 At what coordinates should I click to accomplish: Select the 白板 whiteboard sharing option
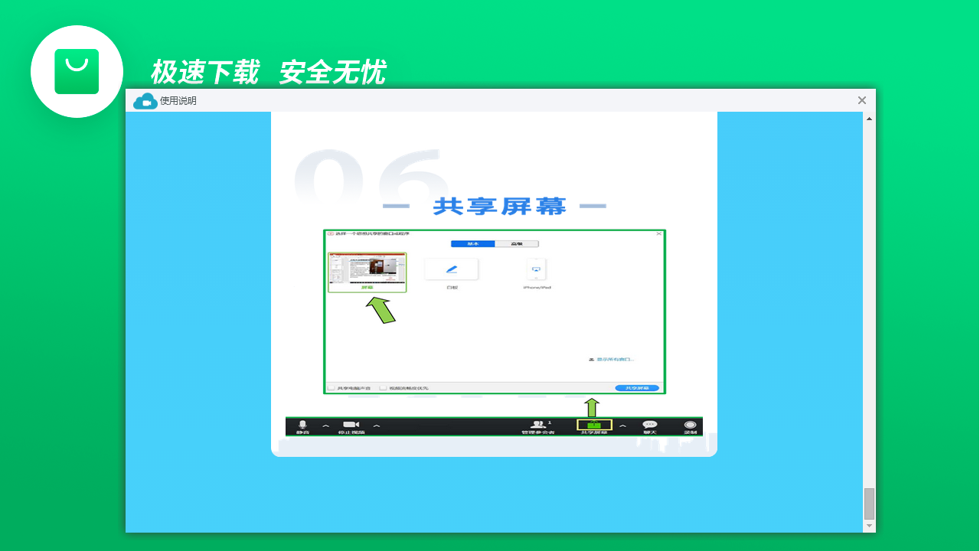click(x=451, y=269)
